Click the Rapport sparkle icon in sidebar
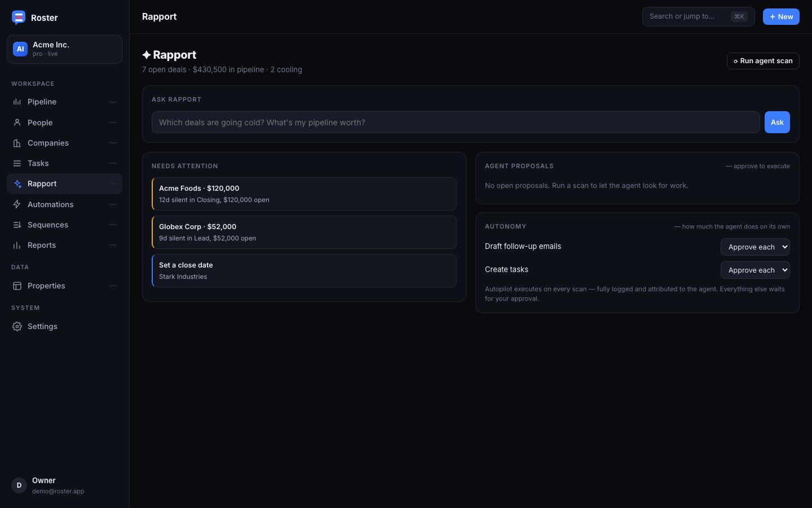 [17, 184]
